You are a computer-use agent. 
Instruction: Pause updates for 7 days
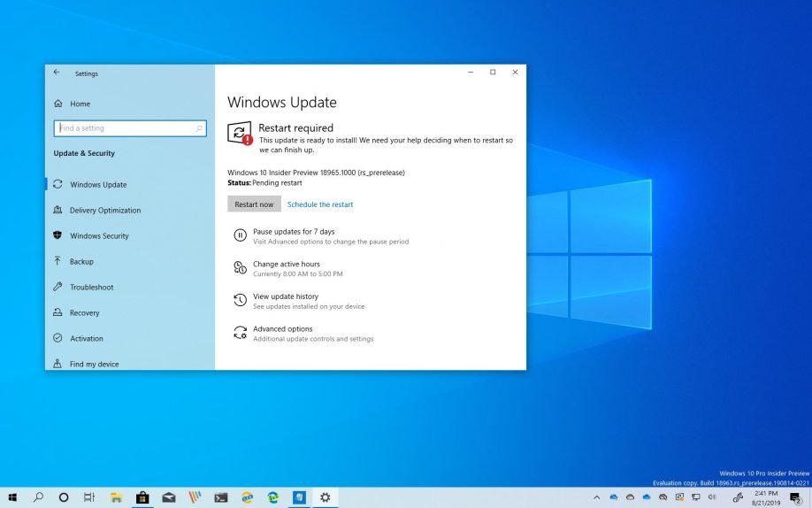[294, 232]
